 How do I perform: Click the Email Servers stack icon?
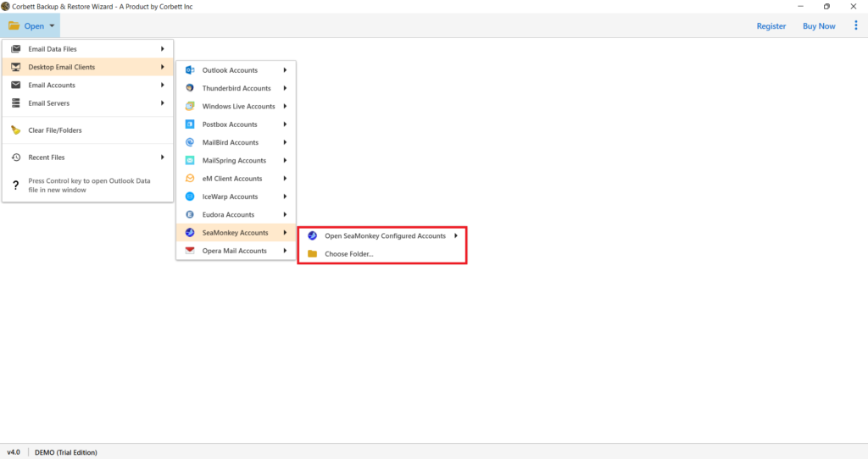coord(15,102)
